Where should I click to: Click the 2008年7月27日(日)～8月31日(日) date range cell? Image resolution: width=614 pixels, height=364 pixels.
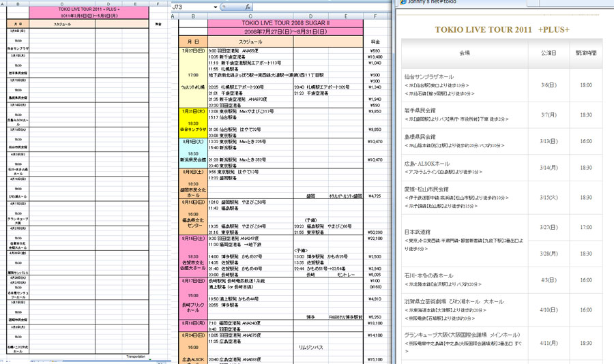tap(285, 32)
